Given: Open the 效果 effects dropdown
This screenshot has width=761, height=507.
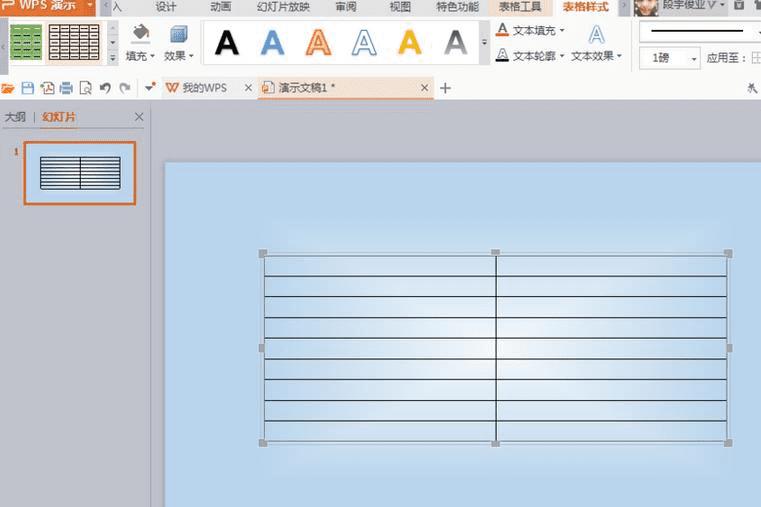Looking at the screenshot, I should coord(179,56).
